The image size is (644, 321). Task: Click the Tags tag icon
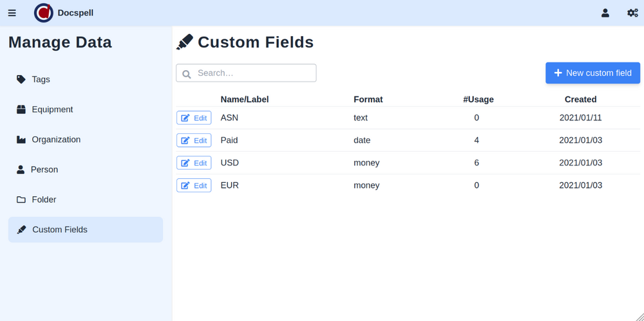pyautogui.click(x=21, y=79)
